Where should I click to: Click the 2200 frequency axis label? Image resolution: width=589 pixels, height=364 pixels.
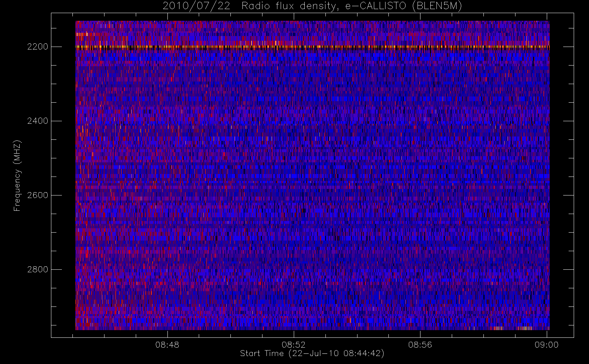[37, 47]
